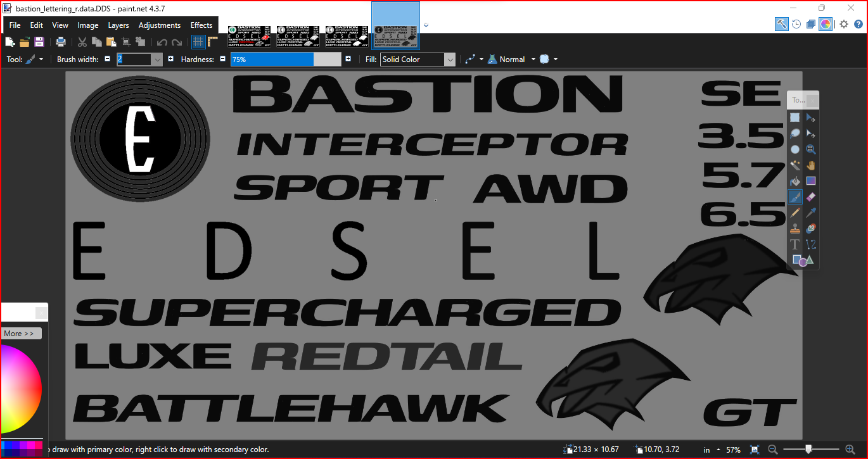Select the Color Picker eyedropper tool
Image resolution: width=868 pixels, height=459 pixels.
(x=811, y=213)
